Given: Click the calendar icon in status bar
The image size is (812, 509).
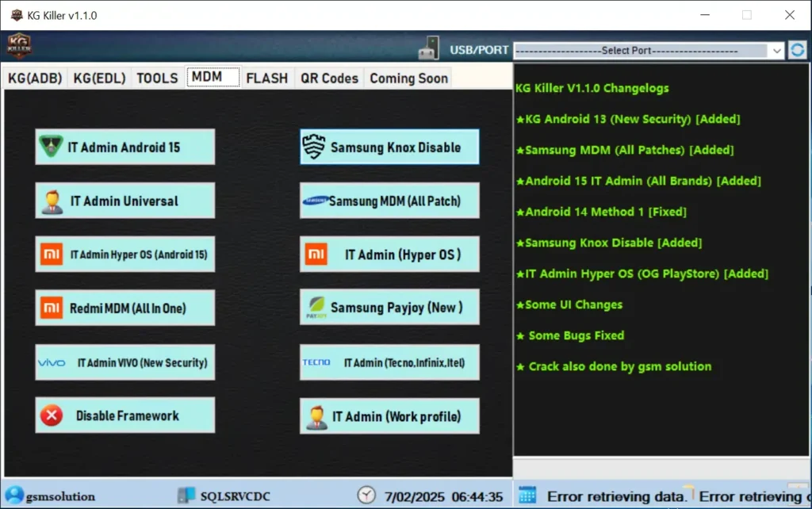Looking at the screenshot, I should point(527,495).
